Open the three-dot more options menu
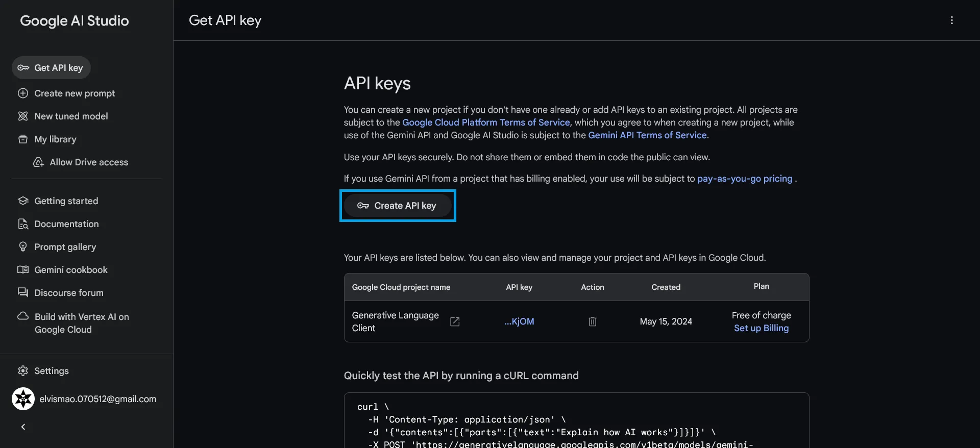The image size is (980, 448). (x=952, y=20)
